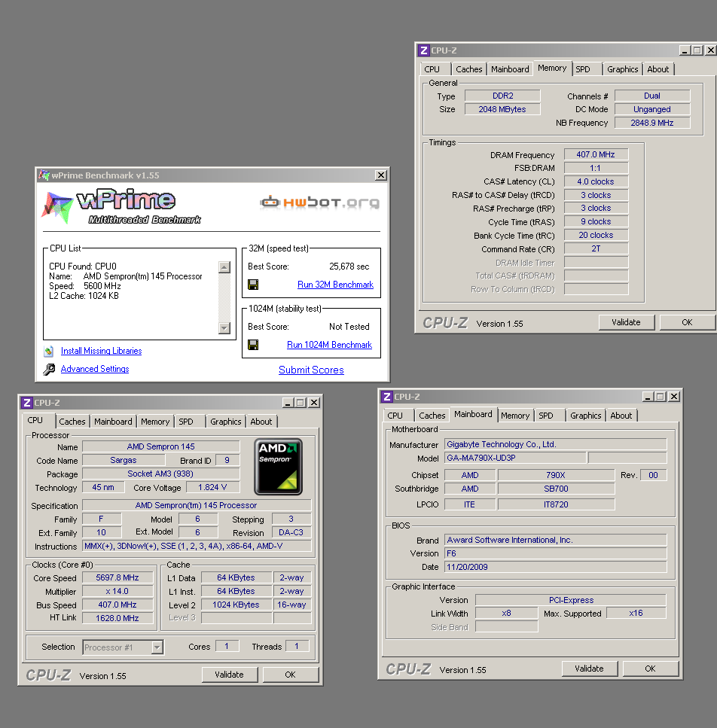Click Validate in the CPU tab window
The height and width of the screenshot is (728, 717).
229,675
